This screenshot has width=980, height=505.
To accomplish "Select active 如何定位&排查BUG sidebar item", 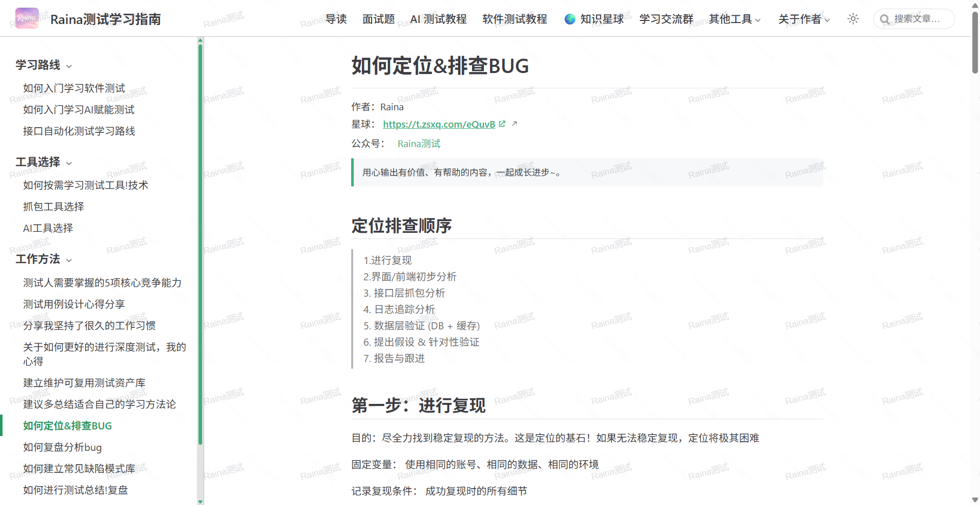I will (67, 425).
